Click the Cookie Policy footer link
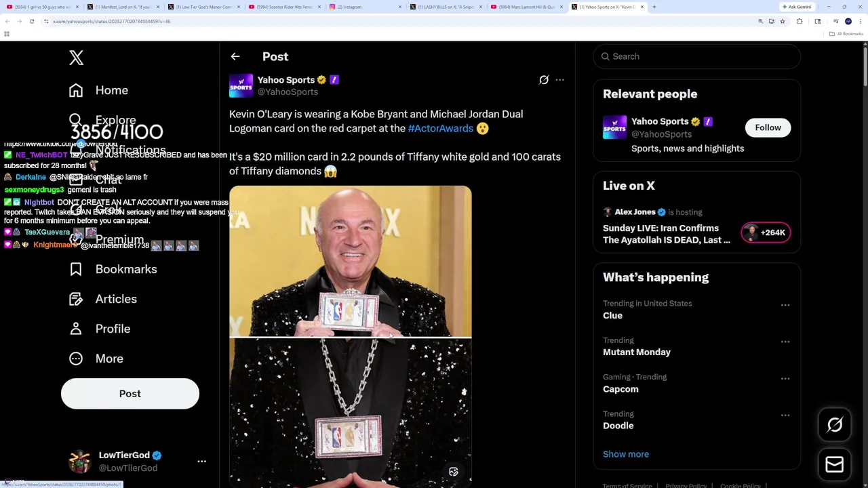Screen dimensions: 868x488 741,485
